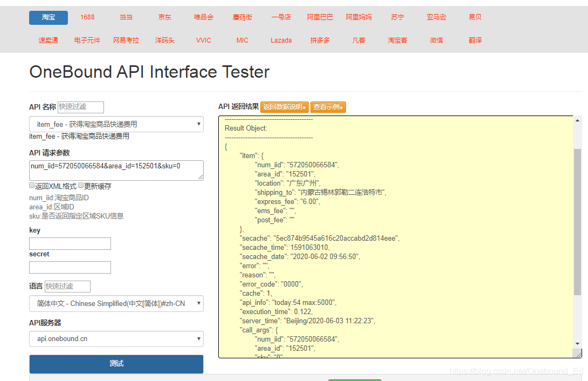Switch to the 拼多多 tab
The image size is (588, 381).
click(x=320, y=40)
